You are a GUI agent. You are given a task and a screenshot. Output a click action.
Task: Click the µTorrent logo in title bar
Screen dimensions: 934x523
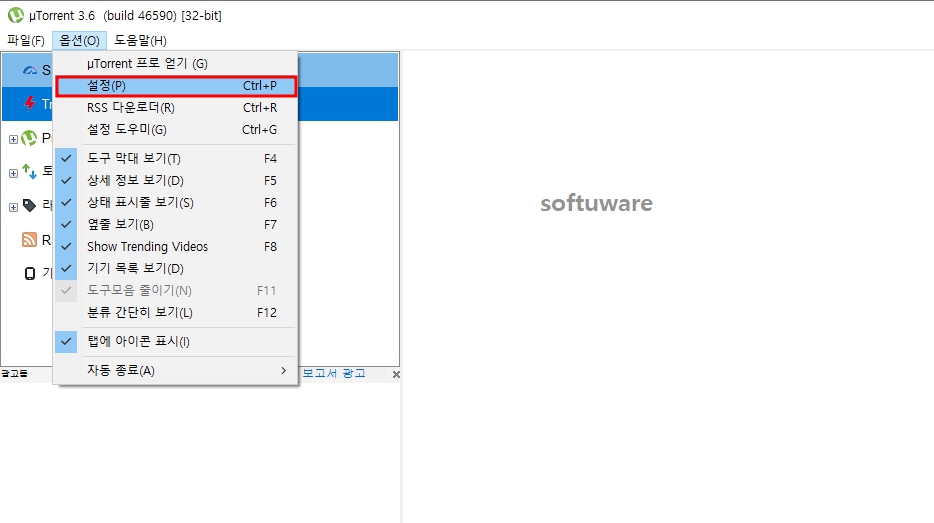click(x=15, y=15)
